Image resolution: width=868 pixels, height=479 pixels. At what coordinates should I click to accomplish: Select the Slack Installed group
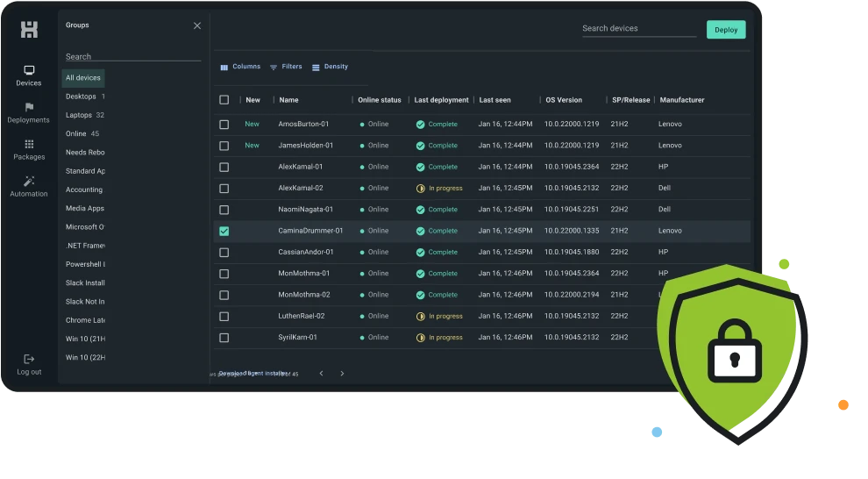tap(85, 283)
